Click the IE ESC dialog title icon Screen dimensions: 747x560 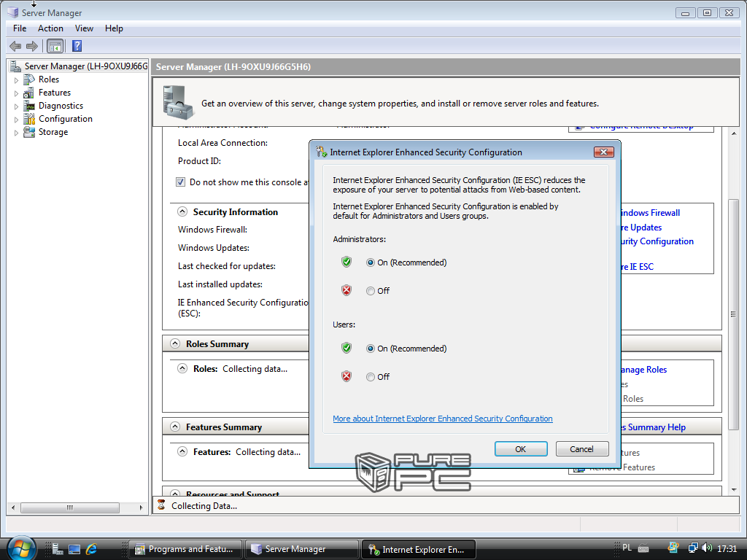(321, 152)
